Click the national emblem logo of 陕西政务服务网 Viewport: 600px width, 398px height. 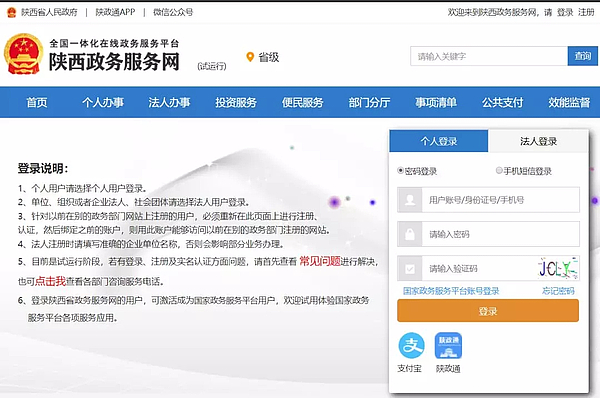pos(23,54)
